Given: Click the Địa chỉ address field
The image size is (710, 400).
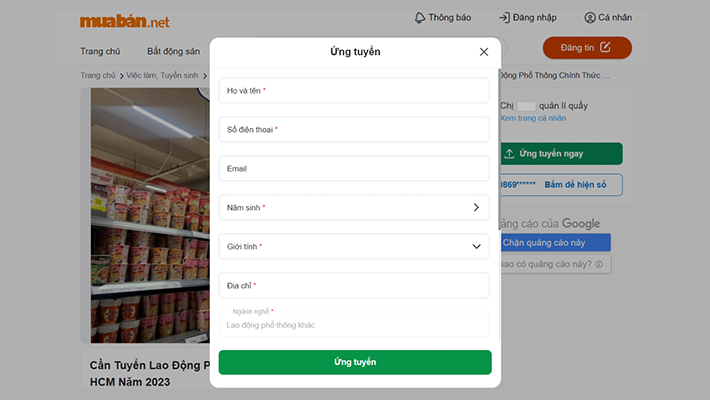Looking at the screenshot, I should click(x=354, y=286).
